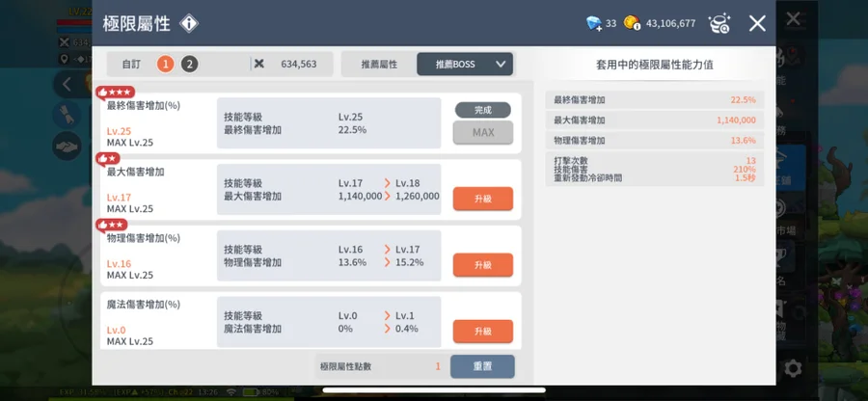Click the 極限屬性點數 remaining points field
The width and height of the screenshot is (868, 401).
380,366
